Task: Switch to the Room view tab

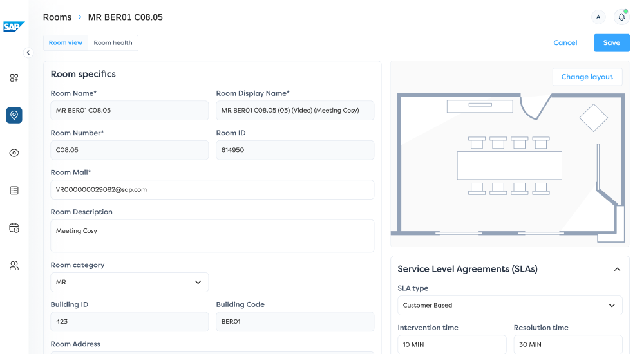Action: (x=66, y=42)
